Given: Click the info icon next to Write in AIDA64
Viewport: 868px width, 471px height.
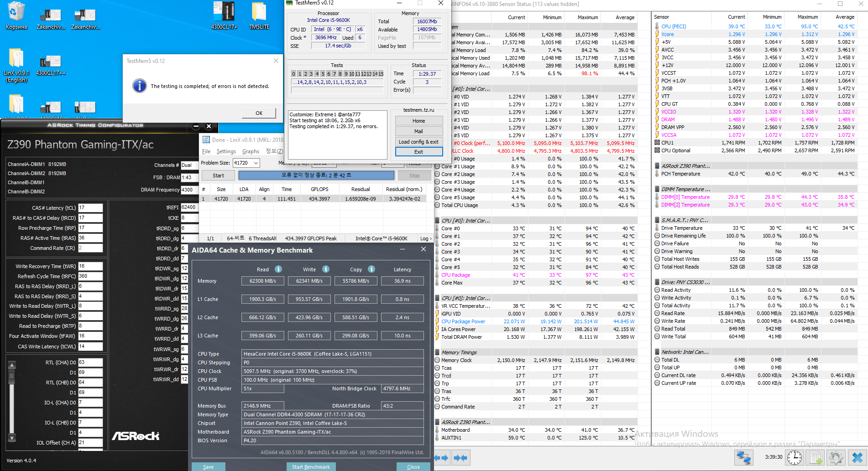Looking at the screenshot, I should [x=326, y=269].
